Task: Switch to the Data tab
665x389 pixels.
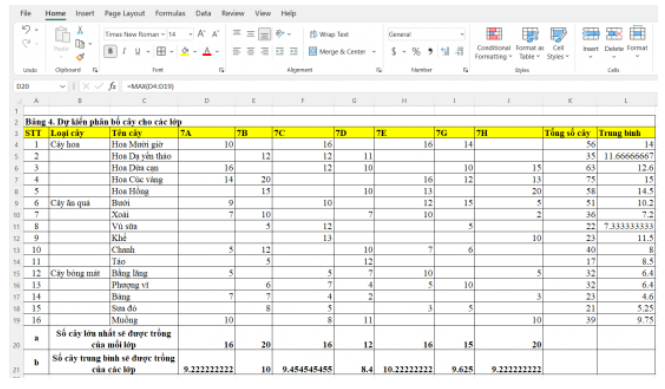Action: click(x=203, y=13)
